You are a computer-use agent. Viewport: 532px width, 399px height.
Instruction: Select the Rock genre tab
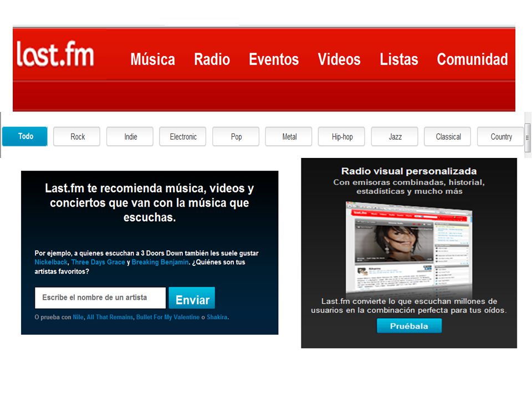coord(76,136)
